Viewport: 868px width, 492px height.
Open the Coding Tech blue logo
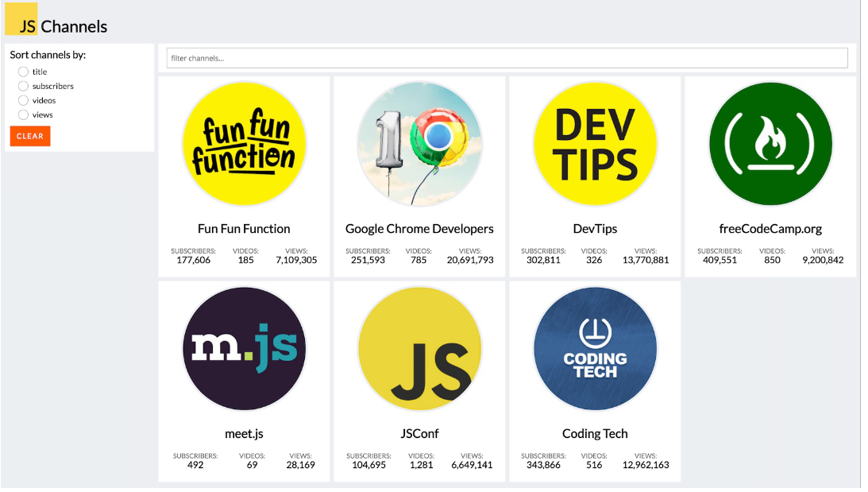click(595, 349)
